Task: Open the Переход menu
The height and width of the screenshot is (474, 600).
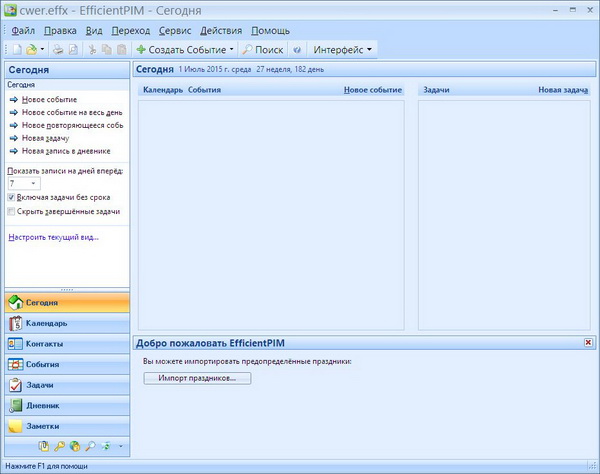Action: tap(131, 31)
